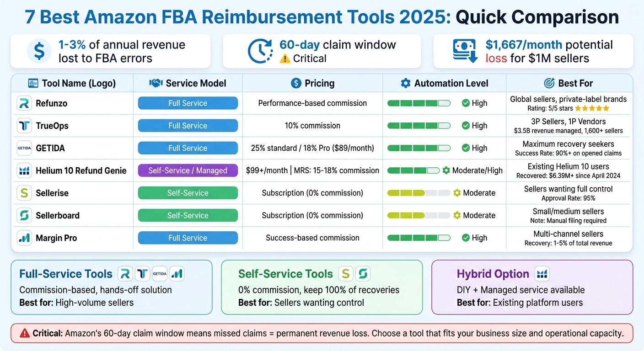Click the 'Success-based commission' pricing cell
Image resolution: width=644 pixels, height=351 pixels.
point(312,238)
